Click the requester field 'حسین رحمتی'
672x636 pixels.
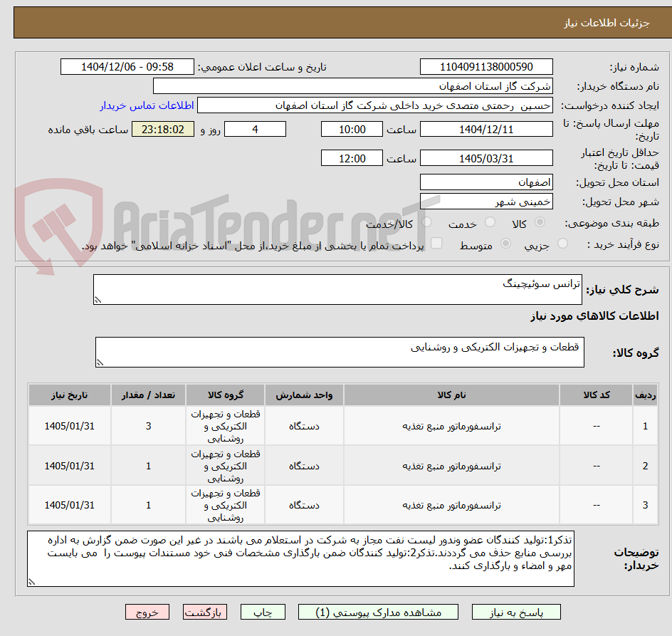(375, 105)
